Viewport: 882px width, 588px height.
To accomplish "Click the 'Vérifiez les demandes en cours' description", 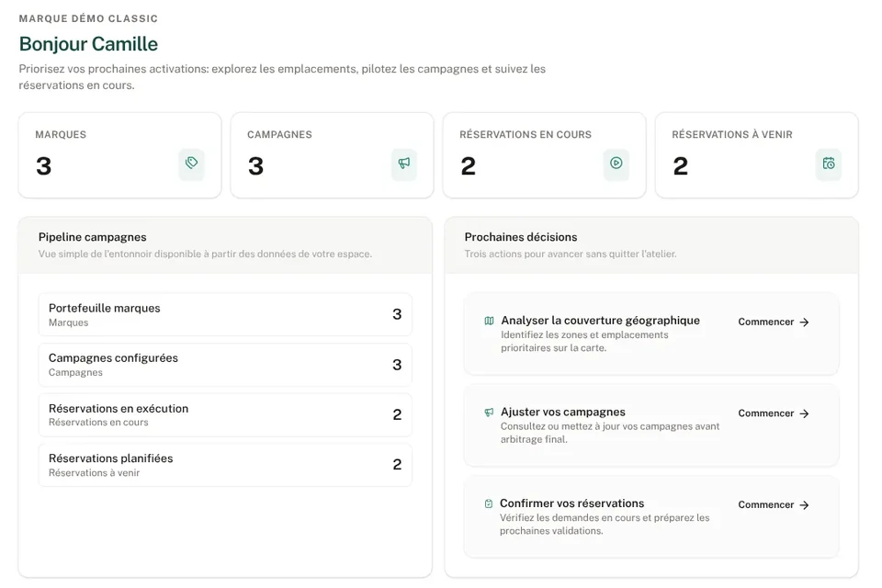I will pos(605,524).
